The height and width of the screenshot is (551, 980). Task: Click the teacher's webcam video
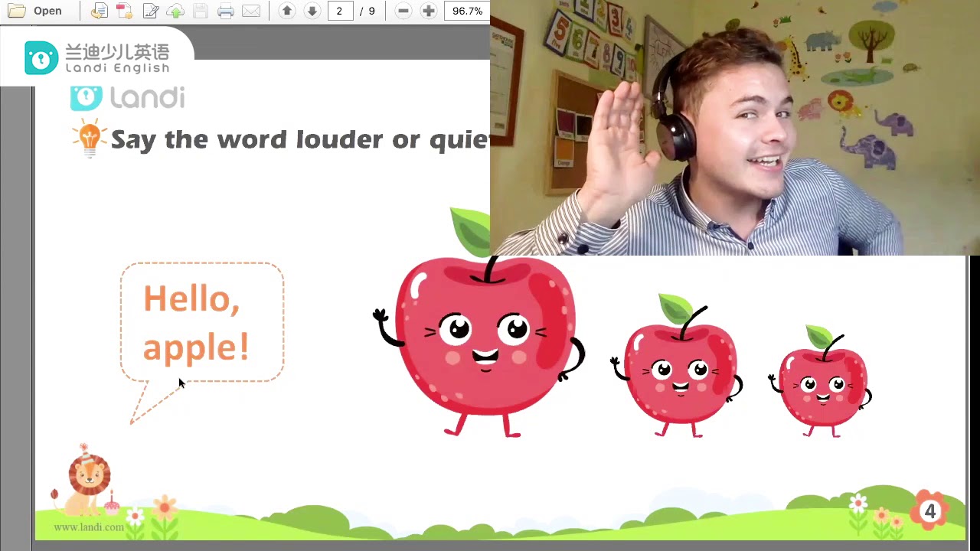tap(735, 128)
